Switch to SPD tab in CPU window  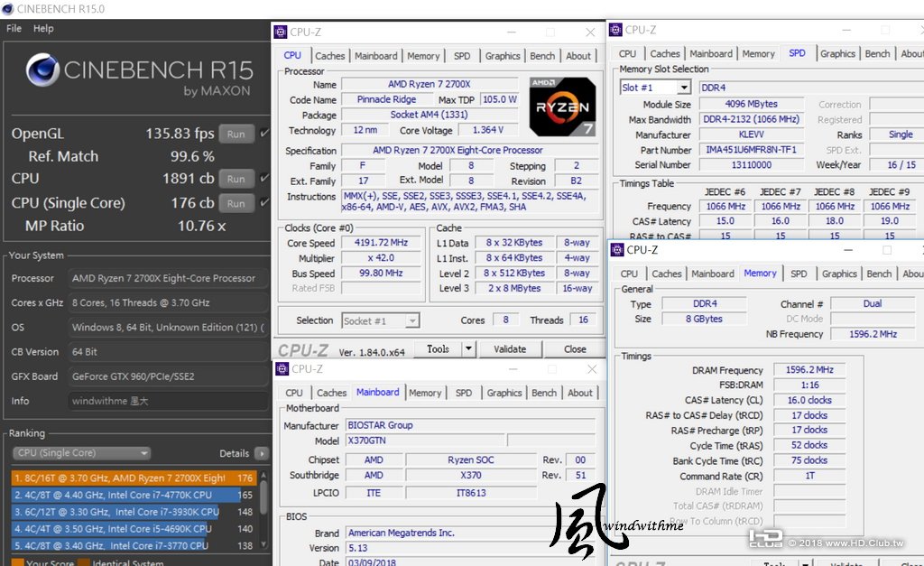tap(462, 55)
